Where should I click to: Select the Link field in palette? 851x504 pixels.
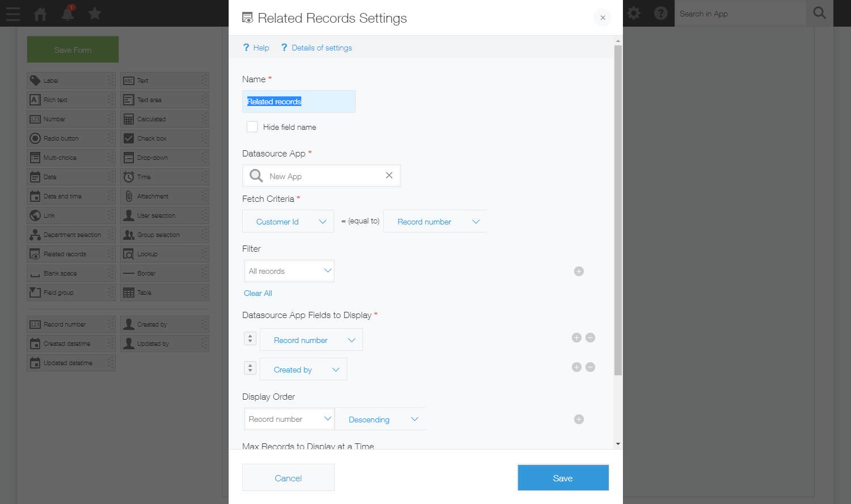click(71, 215)
